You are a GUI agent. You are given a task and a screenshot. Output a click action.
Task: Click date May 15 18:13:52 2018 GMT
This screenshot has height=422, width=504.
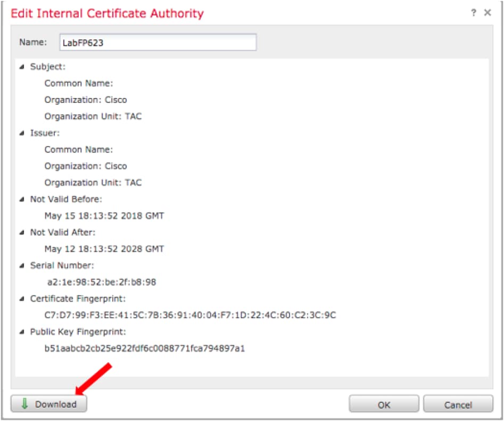click(104, 216)
